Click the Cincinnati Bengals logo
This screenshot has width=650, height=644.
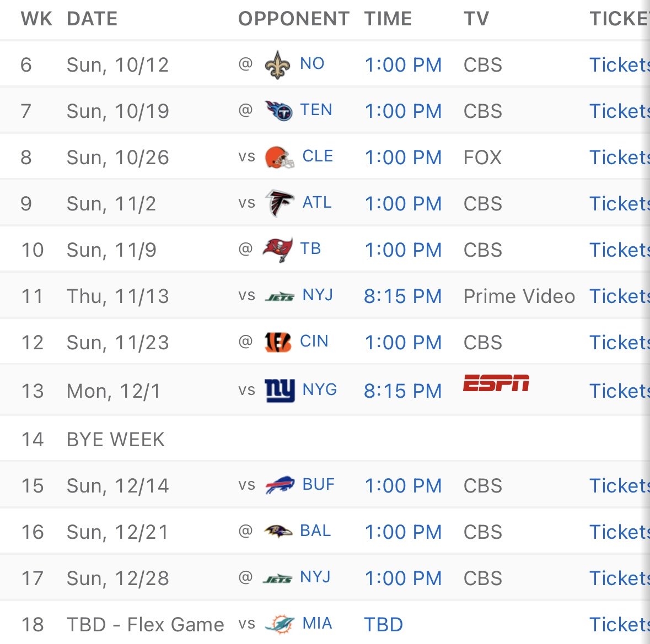[277, 342]
